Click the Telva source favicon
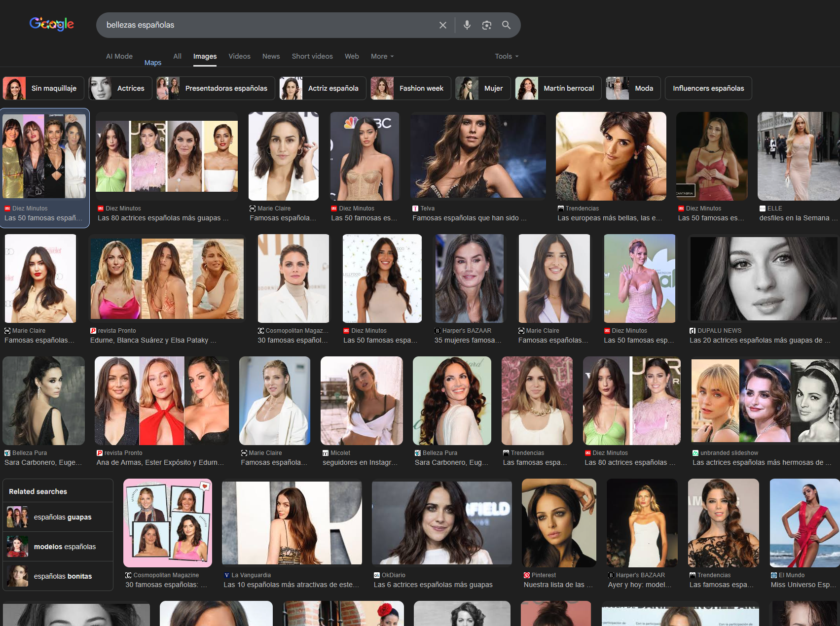This screenshot has height=626, width=840. click(415, 209)
